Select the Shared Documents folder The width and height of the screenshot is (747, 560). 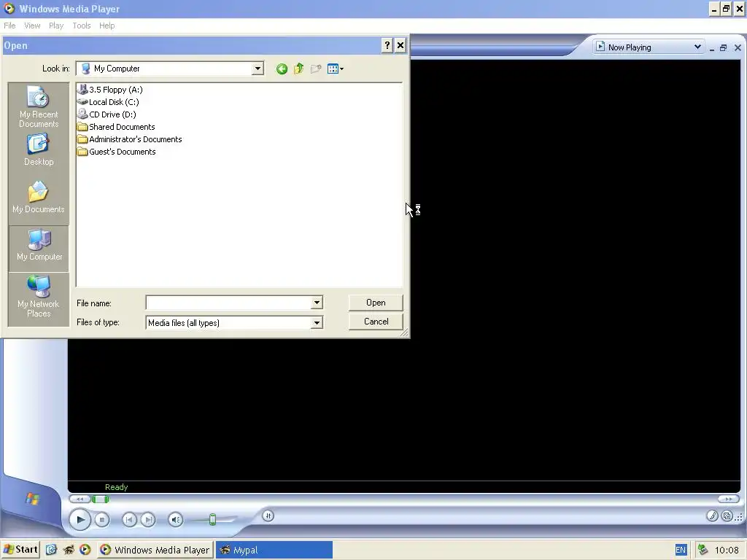coord(116,127)
